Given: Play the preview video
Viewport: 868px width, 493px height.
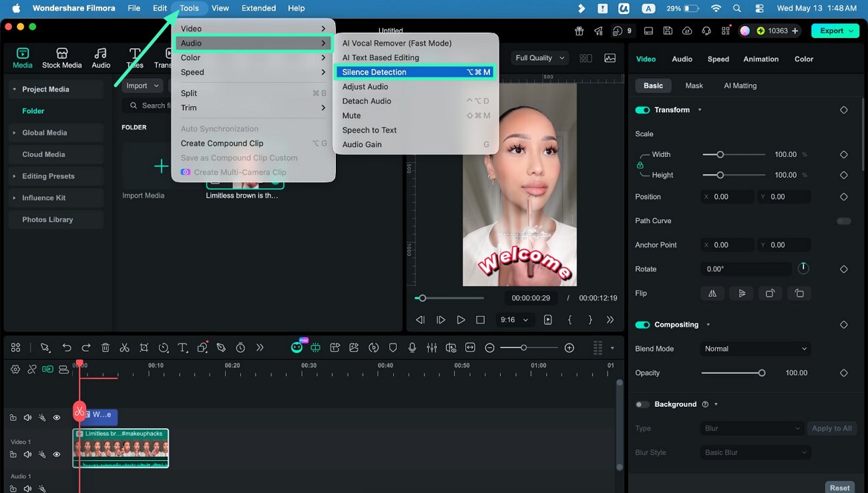Looking at the screenshot, I should [x=461, y=320].
